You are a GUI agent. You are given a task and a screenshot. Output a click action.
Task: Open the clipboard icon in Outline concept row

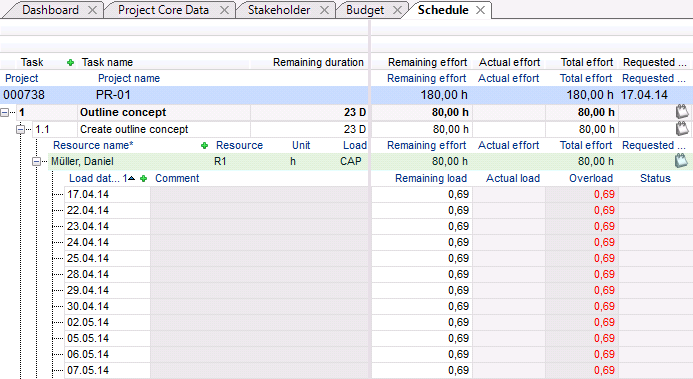(x=682, y=112)
